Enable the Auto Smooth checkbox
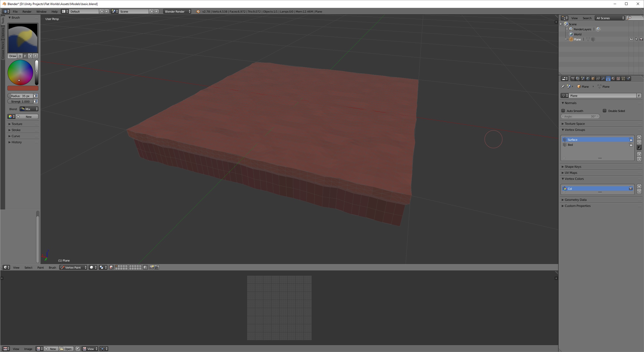Viewport: 644px width, 352px height. pos(563,111)
